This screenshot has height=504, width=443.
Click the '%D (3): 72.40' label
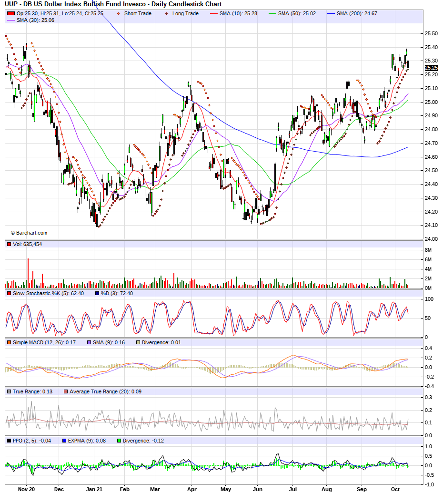coord(117,293)
